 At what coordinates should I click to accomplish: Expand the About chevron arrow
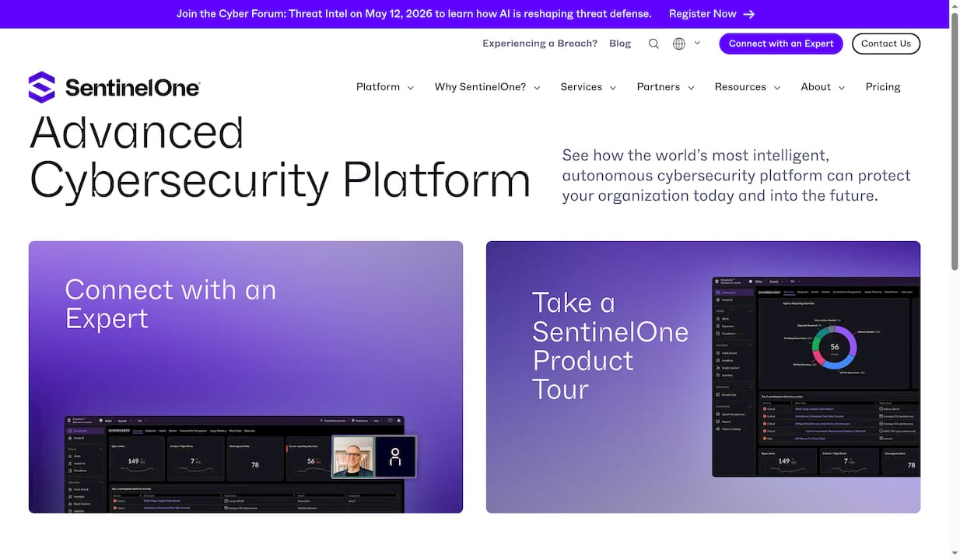pyautogui.click(x=841, y=88)
